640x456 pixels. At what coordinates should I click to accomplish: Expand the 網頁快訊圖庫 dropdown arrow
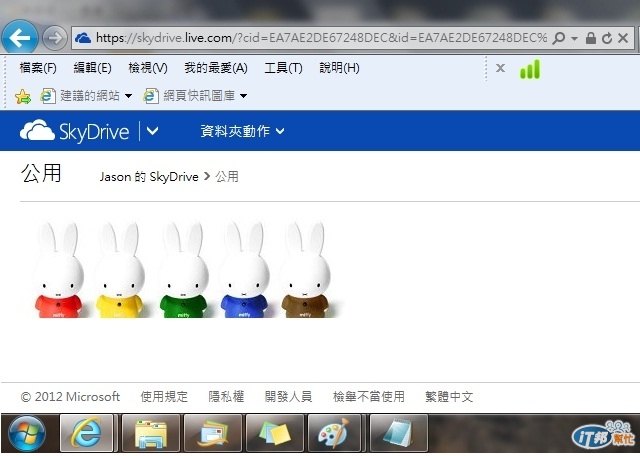coord(244,96)
